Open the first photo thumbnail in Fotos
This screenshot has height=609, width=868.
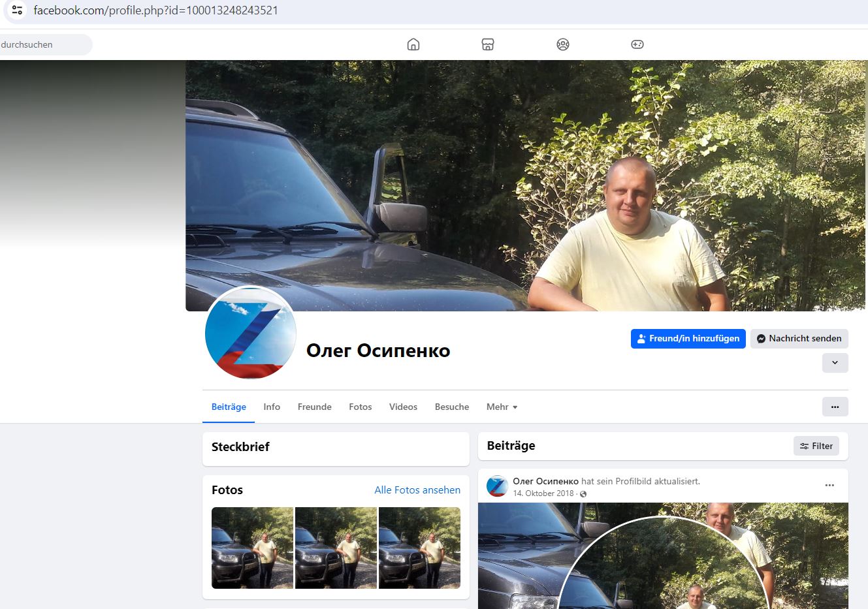click(x=252, y=548)
